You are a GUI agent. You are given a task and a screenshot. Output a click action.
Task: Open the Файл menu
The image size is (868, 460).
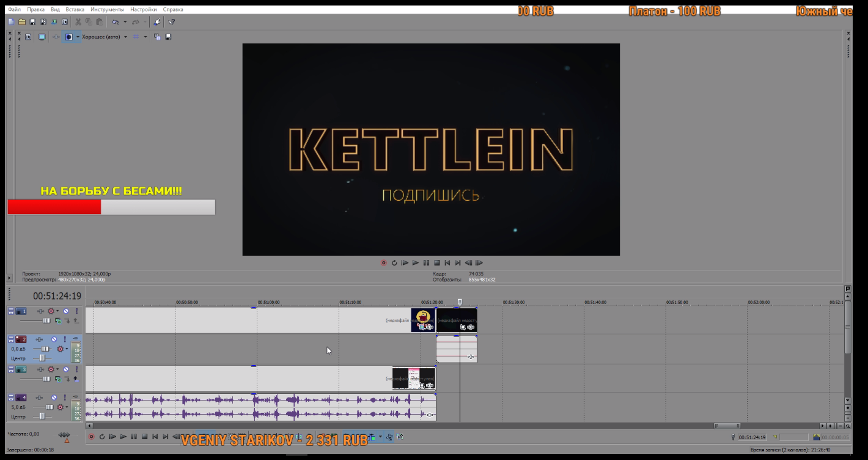14,10
